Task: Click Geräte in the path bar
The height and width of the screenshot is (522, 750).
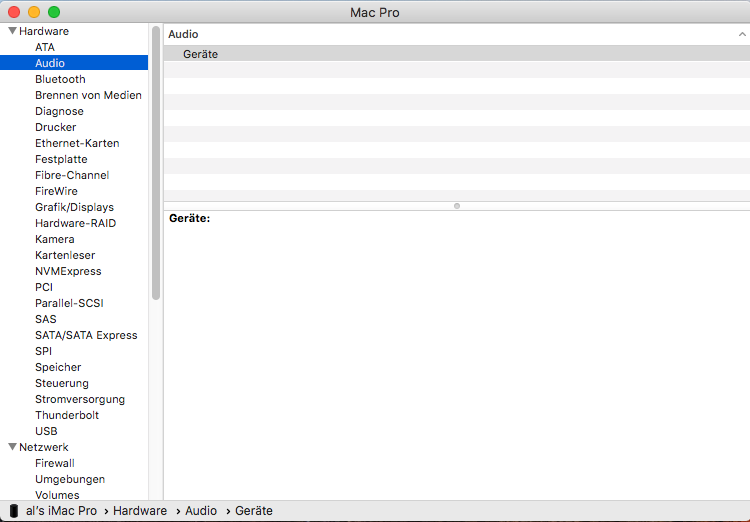Action: pyautogui.click(x=254, y=511)
